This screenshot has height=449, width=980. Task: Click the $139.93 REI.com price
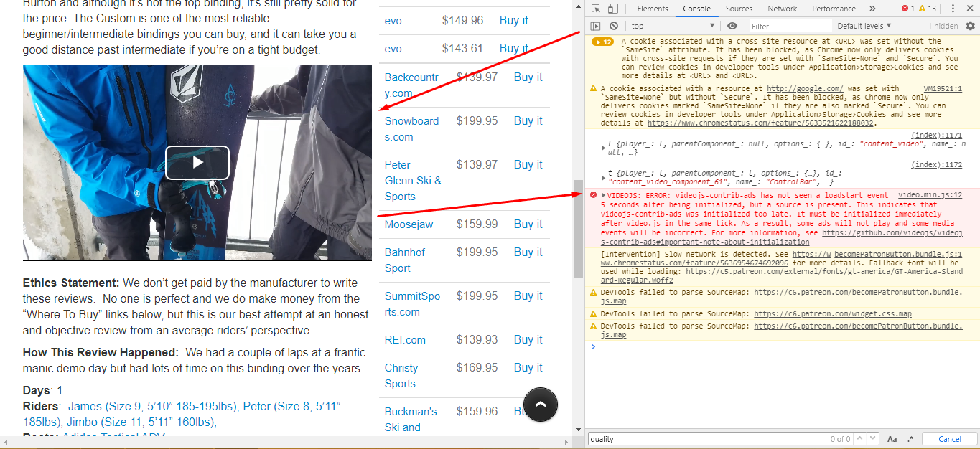click(477, 340)
